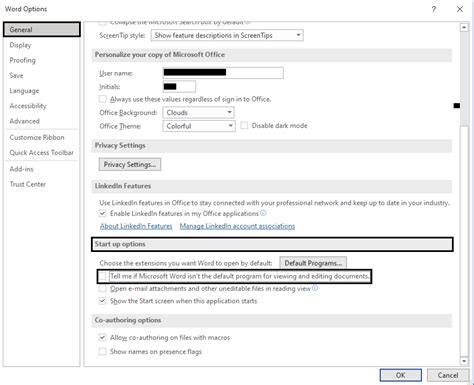This screenshot has width=474, height=385.
Task: Click the User name input field
Action: (x=223, y=73)
